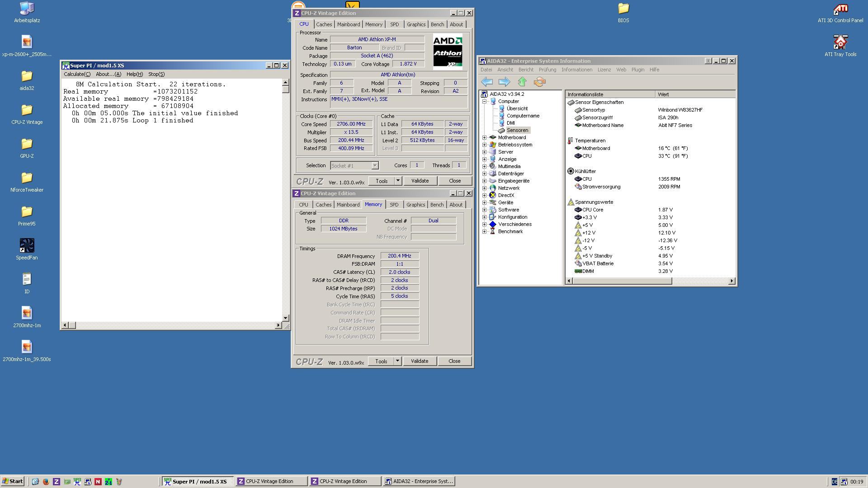Click AIDA32 forward arrow toolbar icon
The image size is (868, 488).
(x=504, y=82)
